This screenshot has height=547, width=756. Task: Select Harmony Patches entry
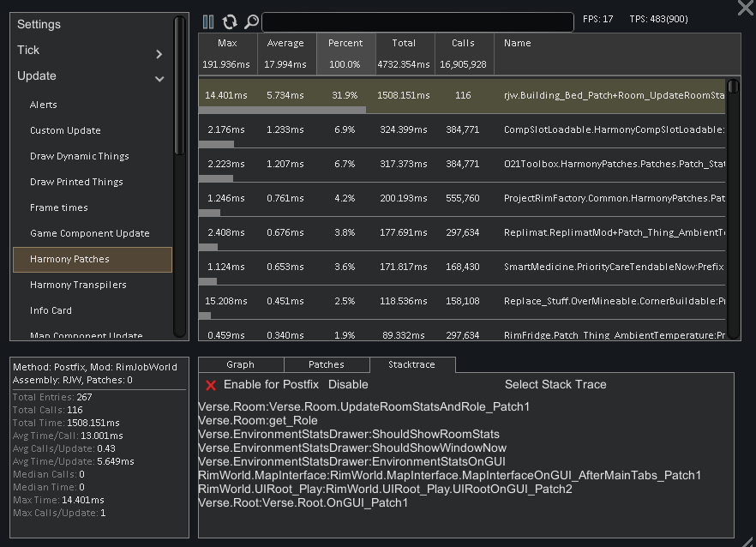click(92, 260)
